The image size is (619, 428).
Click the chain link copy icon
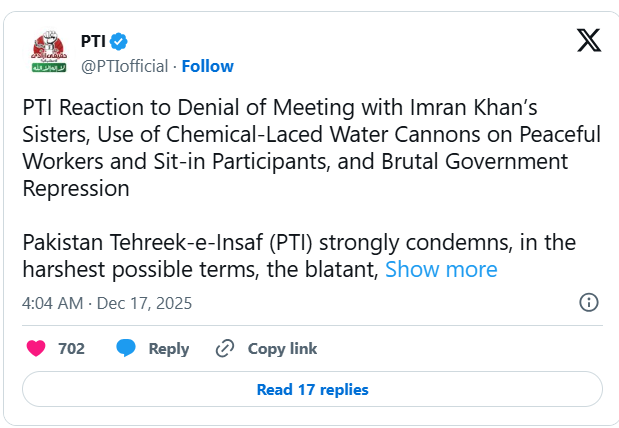click(x=225, y=349)
